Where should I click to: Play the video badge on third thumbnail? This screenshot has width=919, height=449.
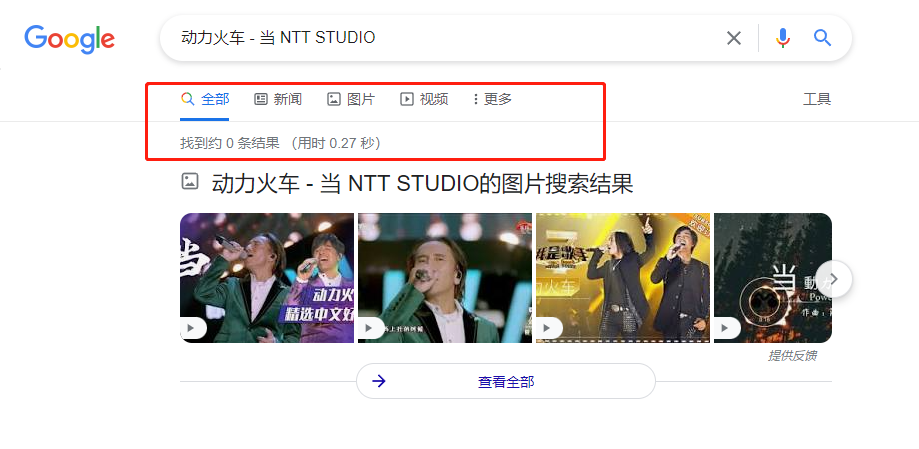549,328
